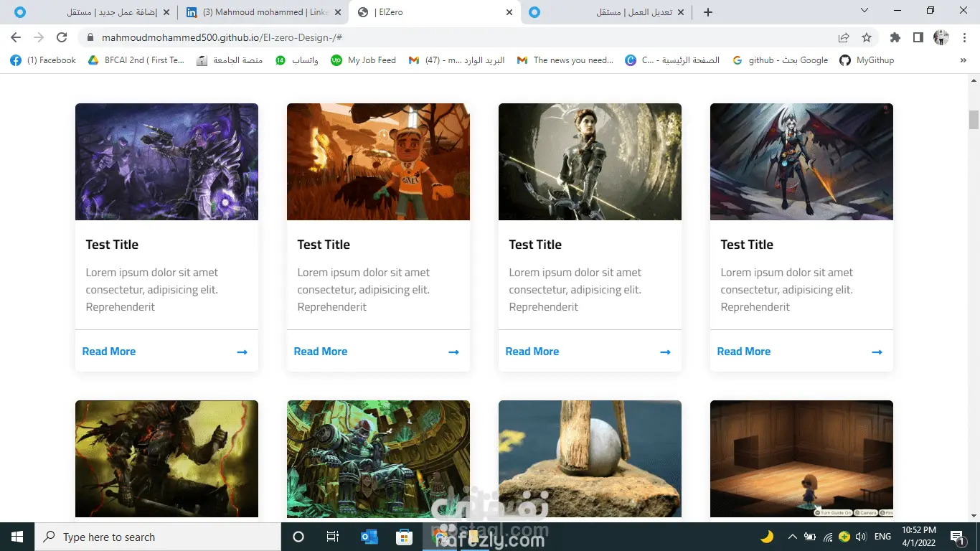980x551 pixels.
Task: Open the purple armored gunner image
Action: pyautogui.click(x=166, y=161)
